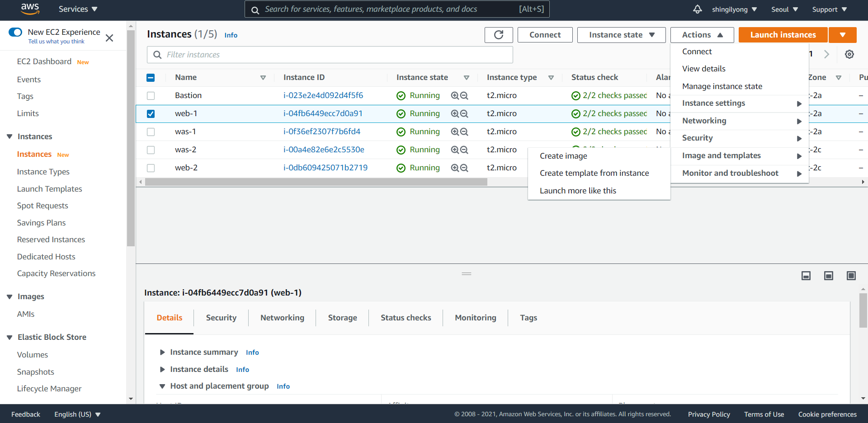Click the search magnifier icon in top bar
Viewport: 868px width, 423px height.
click(x=255, y=10)
